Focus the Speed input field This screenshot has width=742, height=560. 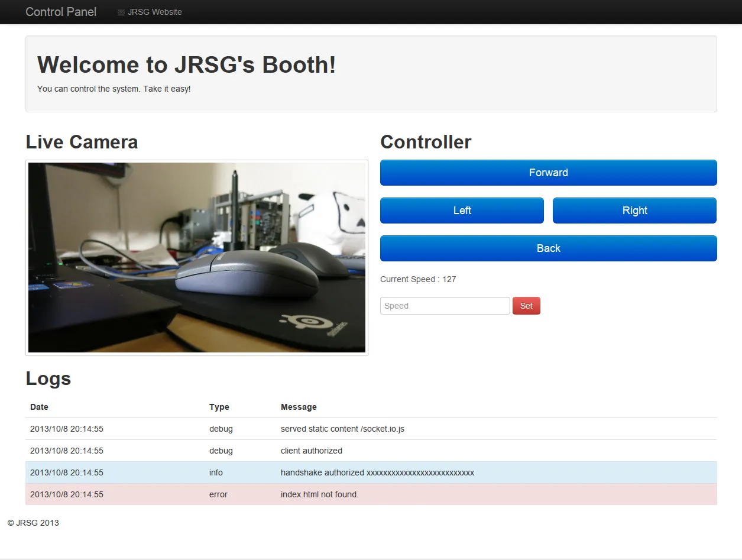pos(445,306)
